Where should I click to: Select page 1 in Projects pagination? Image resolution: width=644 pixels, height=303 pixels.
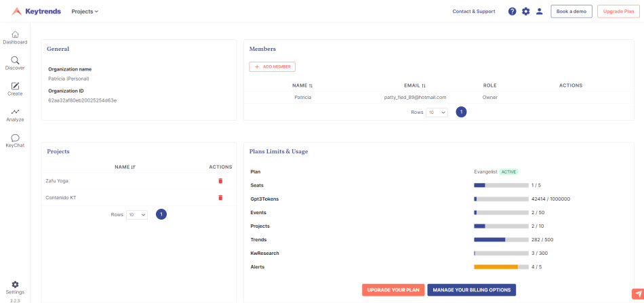pos(161,214)
